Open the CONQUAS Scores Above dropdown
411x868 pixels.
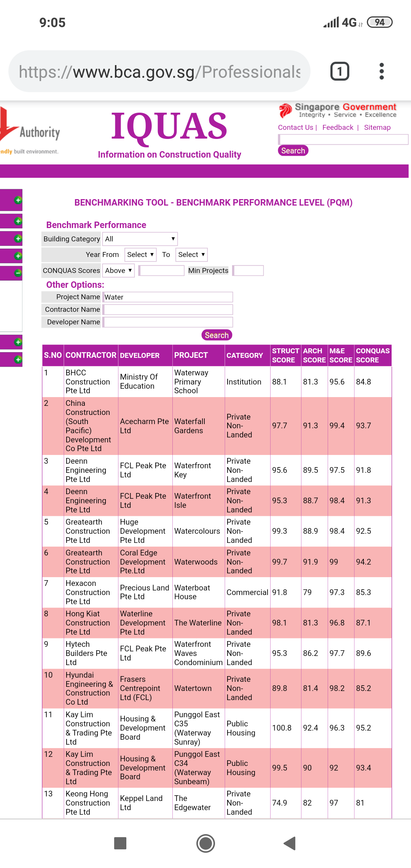(118, 271)
